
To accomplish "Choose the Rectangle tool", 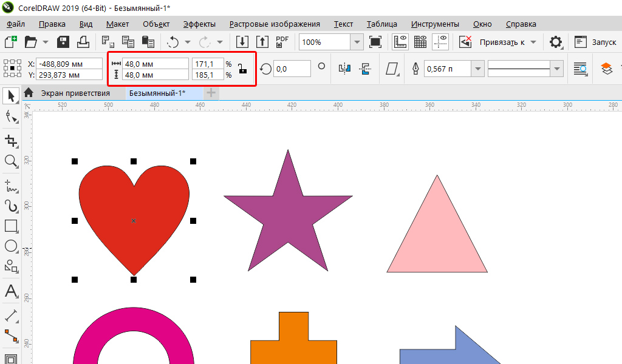I will (11, 226).
